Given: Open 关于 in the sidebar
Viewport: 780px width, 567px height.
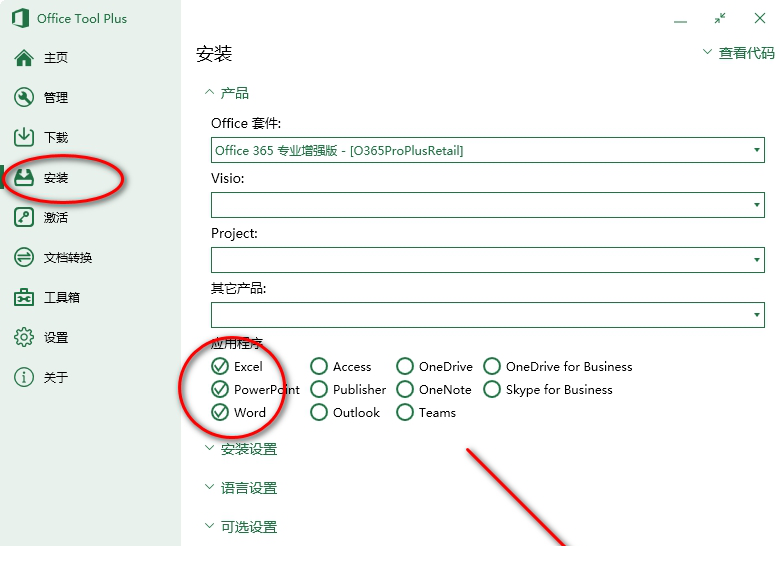Looking at the screenshot, I should 56,377.
